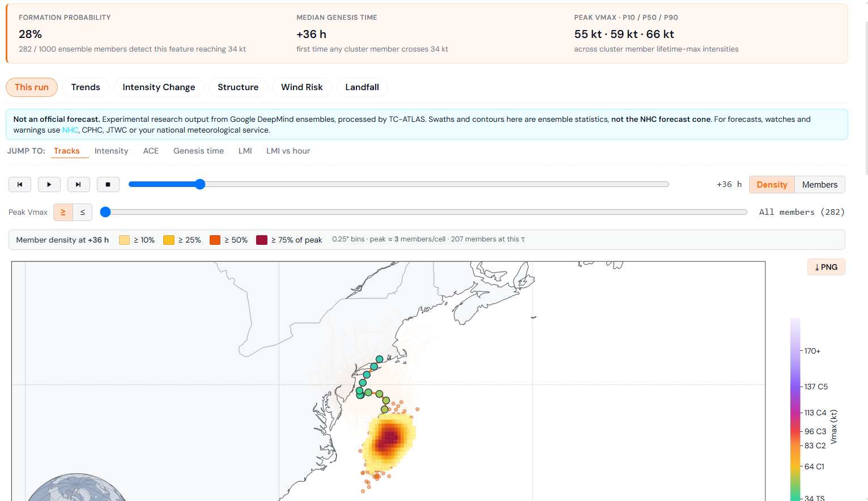Stop the animation playback
868x501 pixels.
click(x=108, y=184)
